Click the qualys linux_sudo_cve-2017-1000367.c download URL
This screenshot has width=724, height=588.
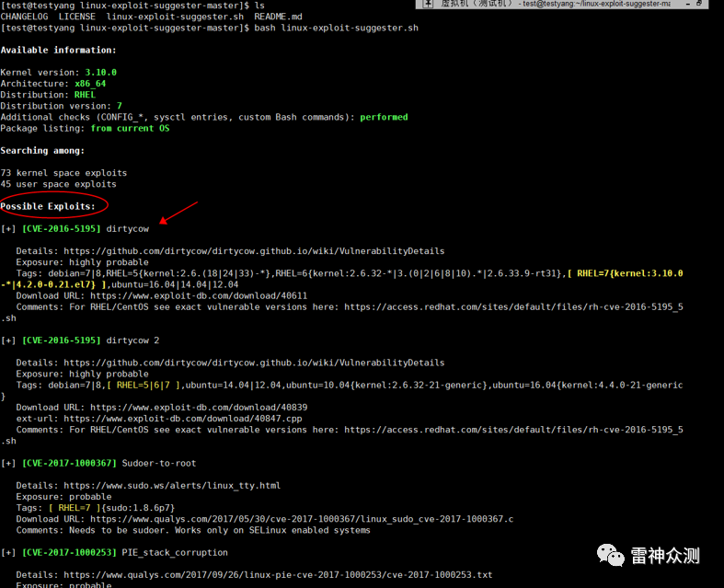[302, 519]
